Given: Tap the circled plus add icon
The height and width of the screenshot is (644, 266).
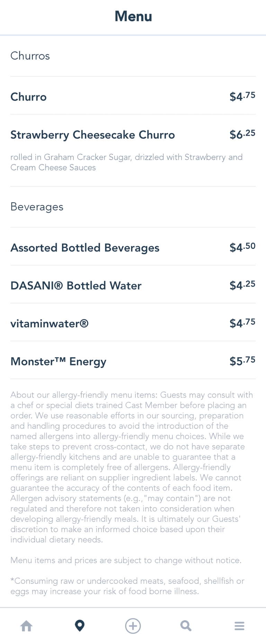Looking at the screenshot, I should point(133,626).
